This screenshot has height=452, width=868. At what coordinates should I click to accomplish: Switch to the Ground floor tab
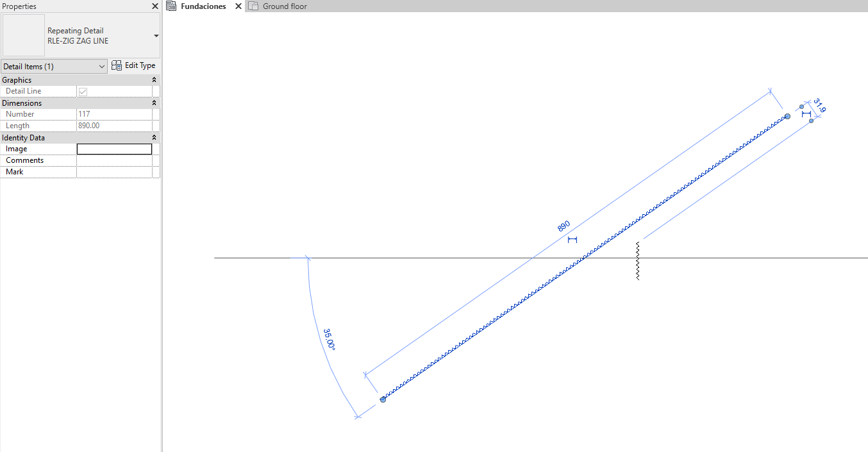pyautogui.click(x=282, y=6)
